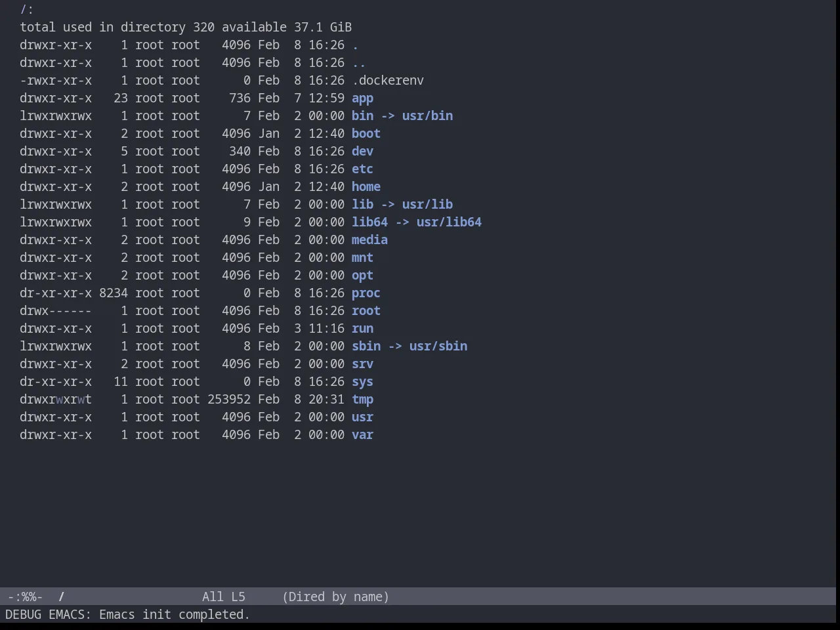Click the buffer name '/' in mode line

coord(62,597)
